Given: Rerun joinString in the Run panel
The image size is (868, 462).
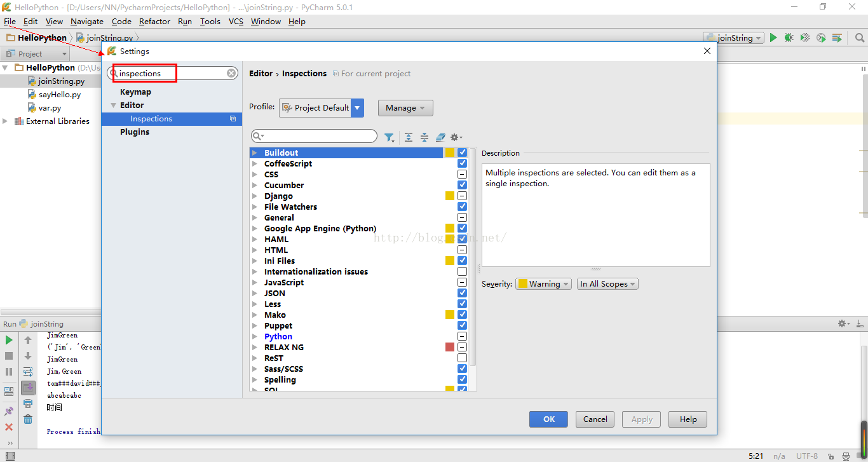Looking at the screenshot, I should coord(9,340).
